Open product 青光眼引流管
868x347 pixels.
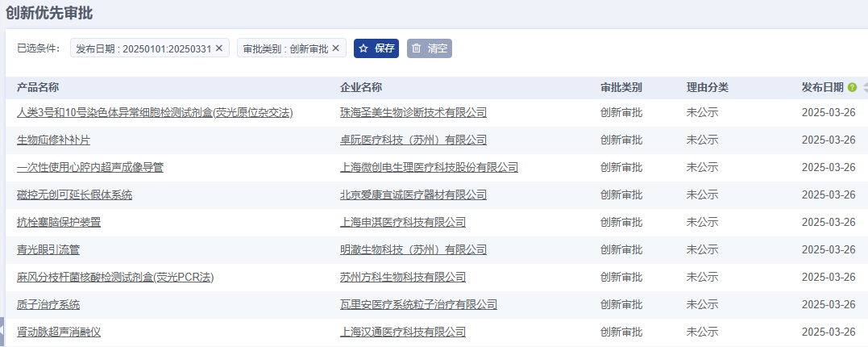[48, 250]
